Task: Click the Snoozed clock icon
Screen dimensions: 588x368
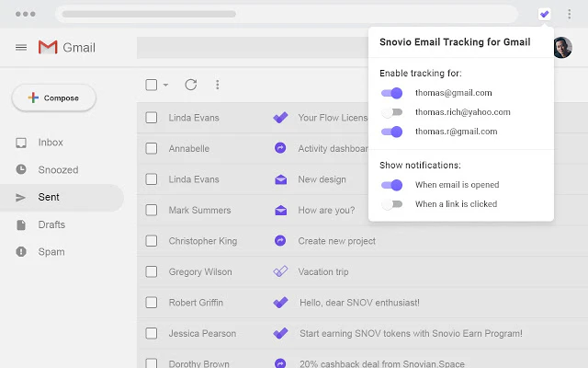Action: 21,169
